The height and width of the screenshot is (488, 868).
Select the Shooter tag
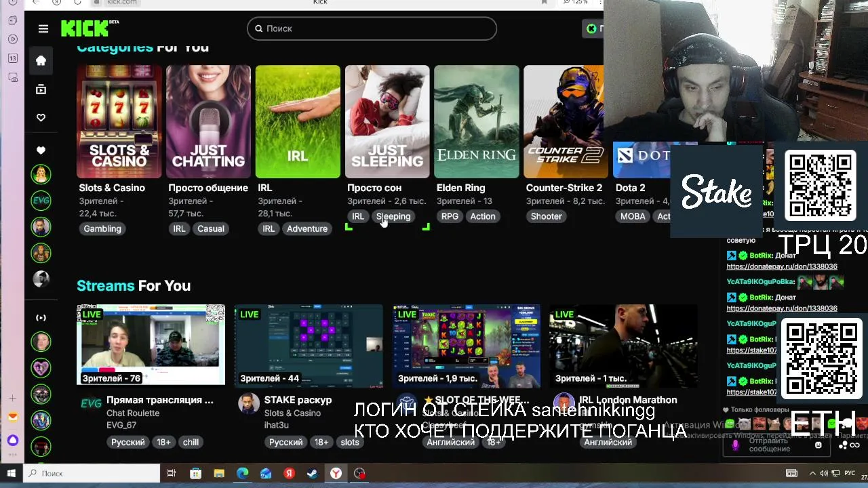coord(546,216)
